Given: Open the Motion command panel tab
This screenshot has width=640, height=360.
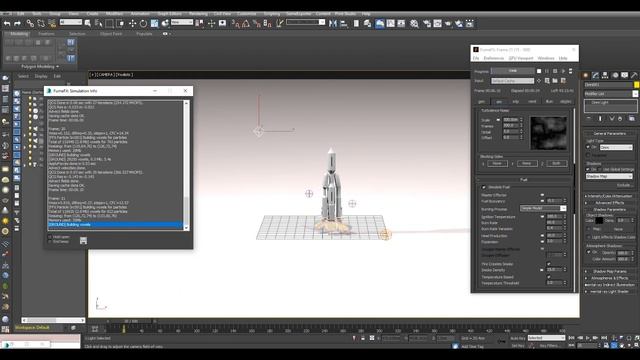Looking at the screenshot, I should (x=615, y=75).
